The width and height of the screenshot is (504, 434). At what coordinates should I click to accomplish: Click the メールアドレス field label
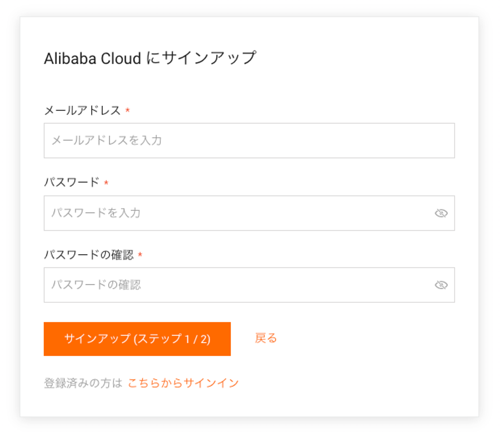[x=82, y=110]
